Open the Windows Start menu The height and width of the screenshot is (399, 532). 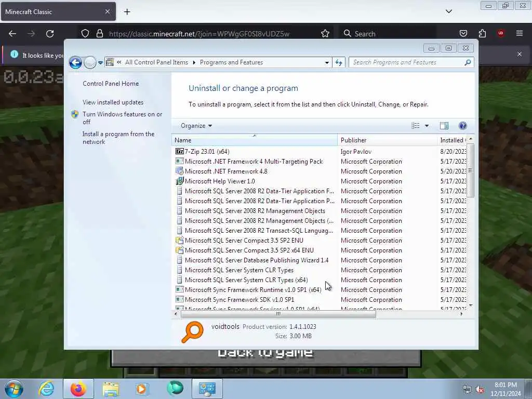tap(14, 389)
